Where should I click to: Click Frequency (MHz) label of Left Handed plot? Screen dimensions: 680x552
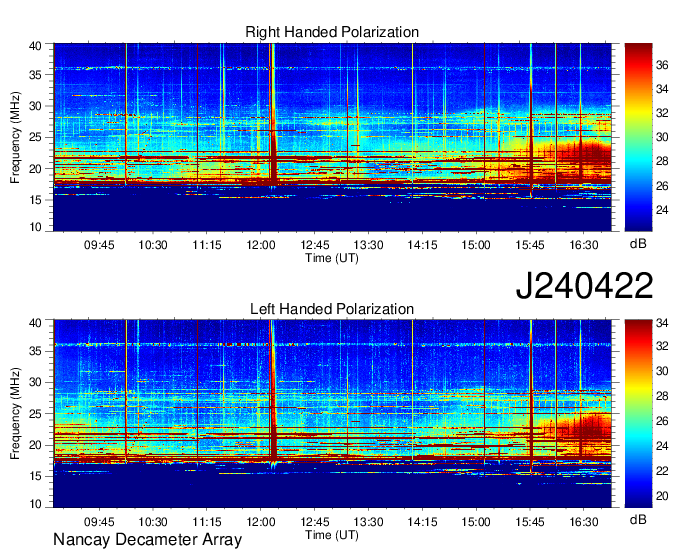[x=15, y=414]
